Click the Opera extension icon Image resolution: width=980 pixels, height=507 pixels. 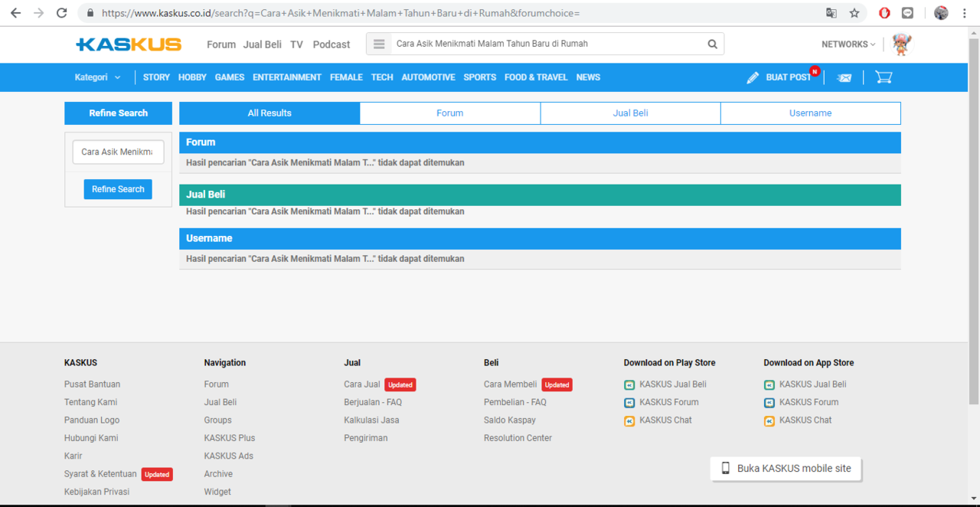click(884, 13)
